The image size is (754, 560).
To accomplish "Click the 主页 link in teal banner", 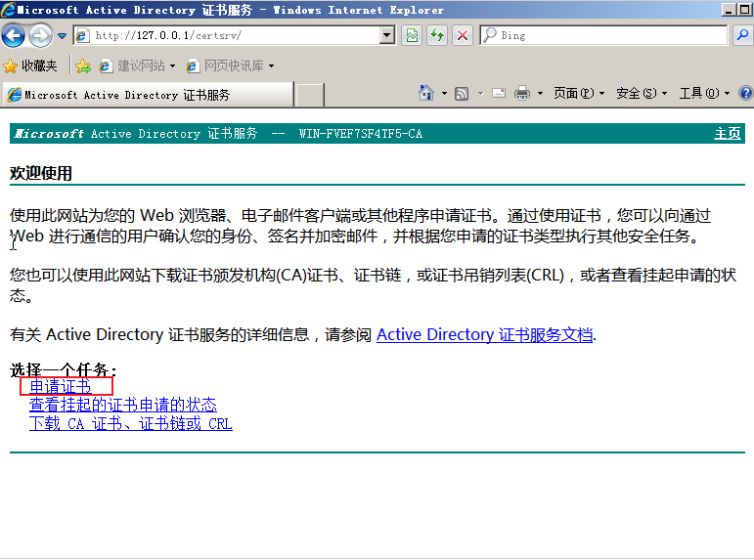I will click(x=727, y=134).
